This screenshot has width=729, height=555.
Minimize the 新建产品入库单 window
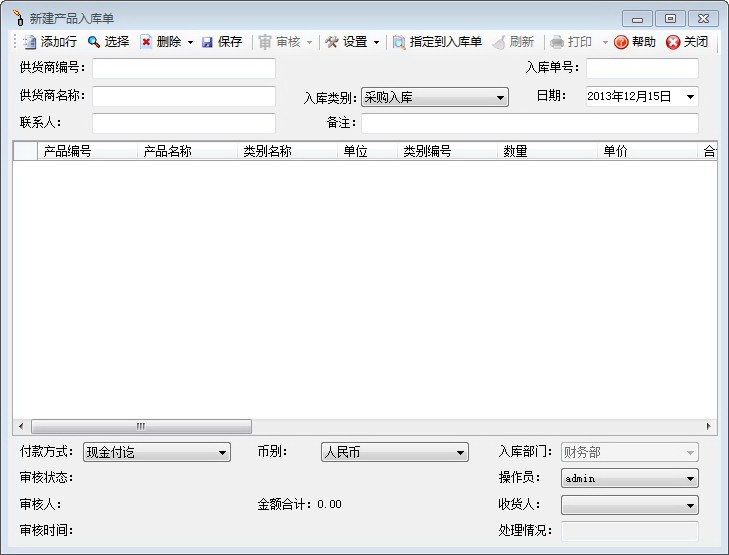637,19
